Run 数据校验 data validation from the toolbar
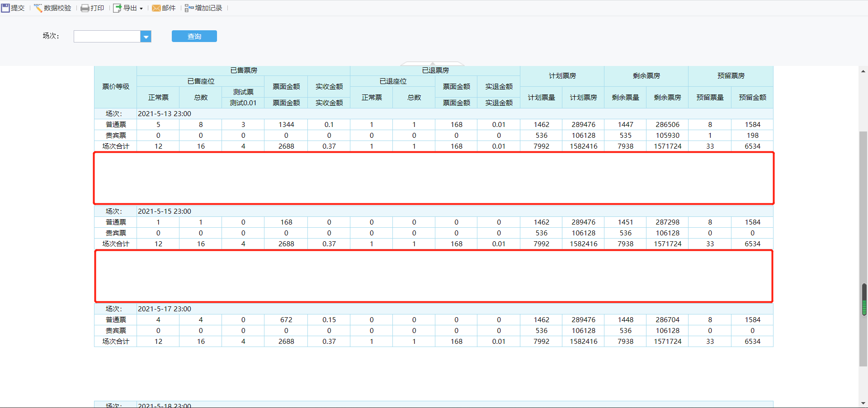868x408 pixels. [x=53, y=8]
